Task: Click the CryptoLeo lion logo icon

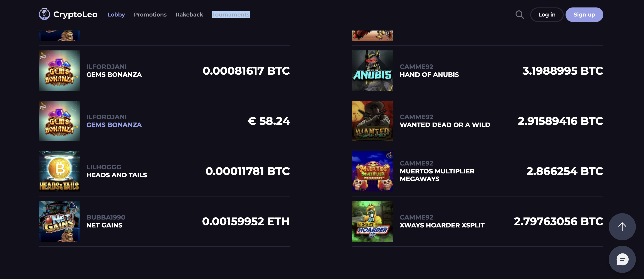Action: (44, 14)
